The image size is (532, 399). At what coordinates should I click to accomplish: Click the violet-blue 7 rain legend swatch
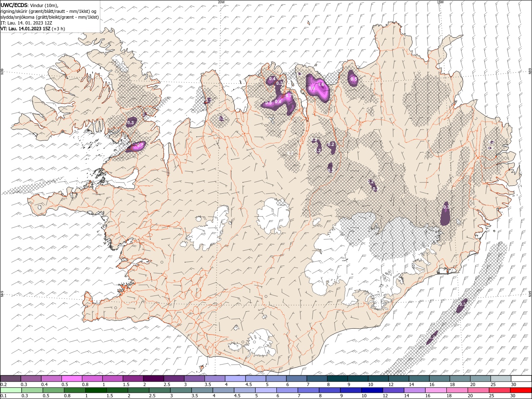[x=308, y=390]
